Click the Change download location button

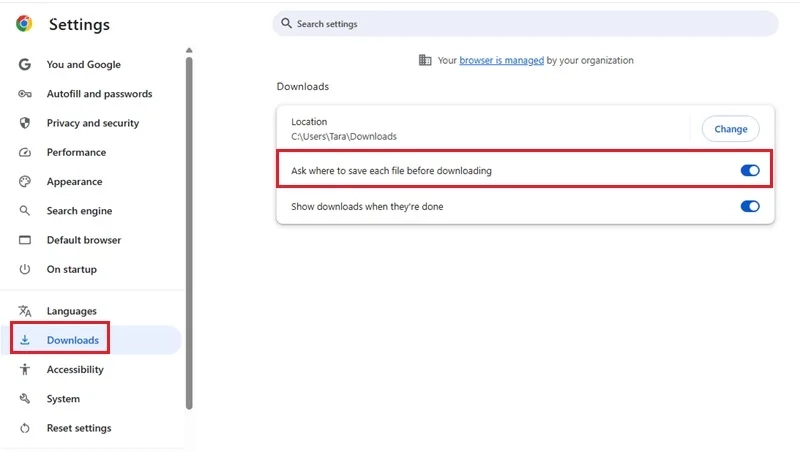tap(731, 129)
